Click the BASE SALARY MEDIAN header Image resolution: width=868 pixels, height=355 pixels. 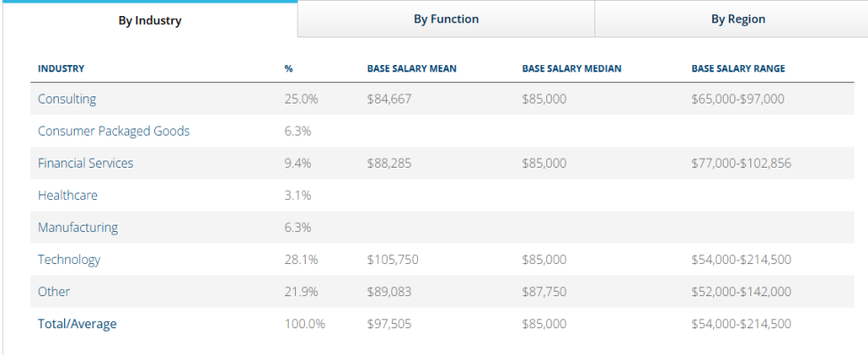(571, 69)
